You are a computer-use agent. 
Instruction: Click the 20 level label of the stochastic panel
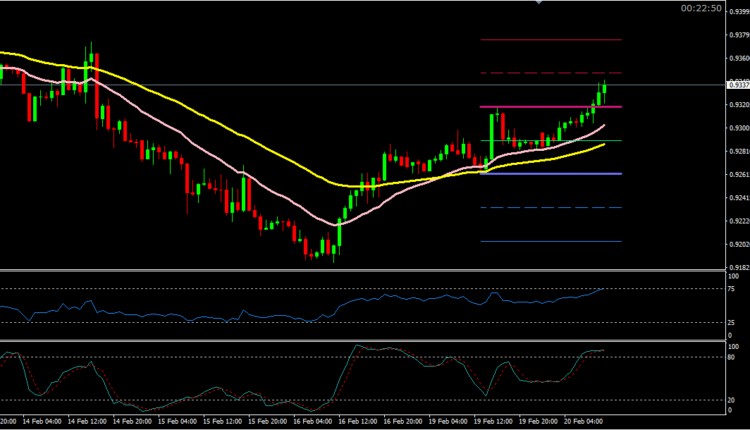[731, 400]
